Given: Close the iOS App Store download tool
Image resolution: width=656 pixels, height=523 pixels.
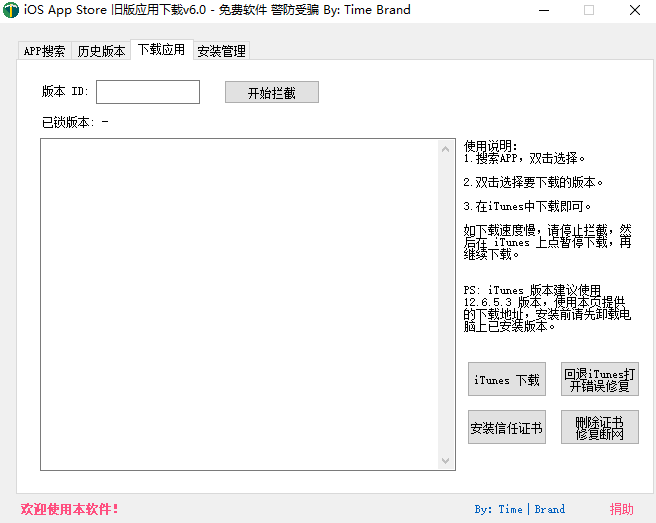Looking at the screenshot, I should [x=634, y=10].
